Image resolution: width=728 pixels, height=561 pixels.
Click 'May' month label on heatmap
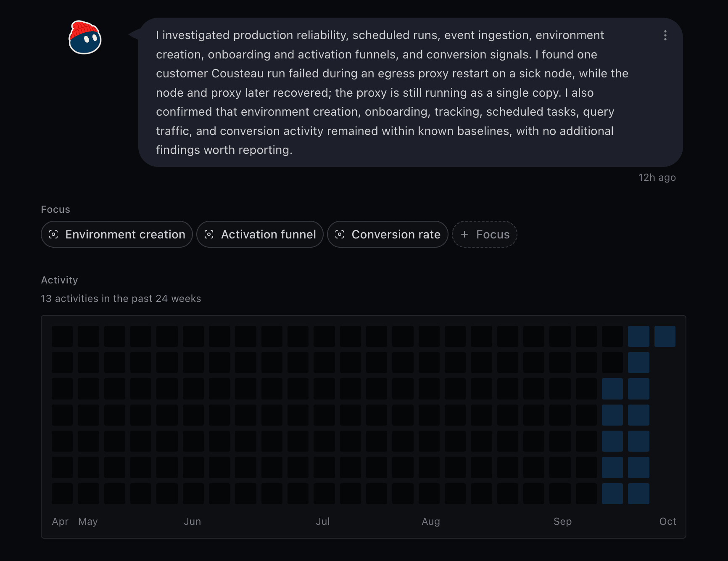[x=88, y=521]
